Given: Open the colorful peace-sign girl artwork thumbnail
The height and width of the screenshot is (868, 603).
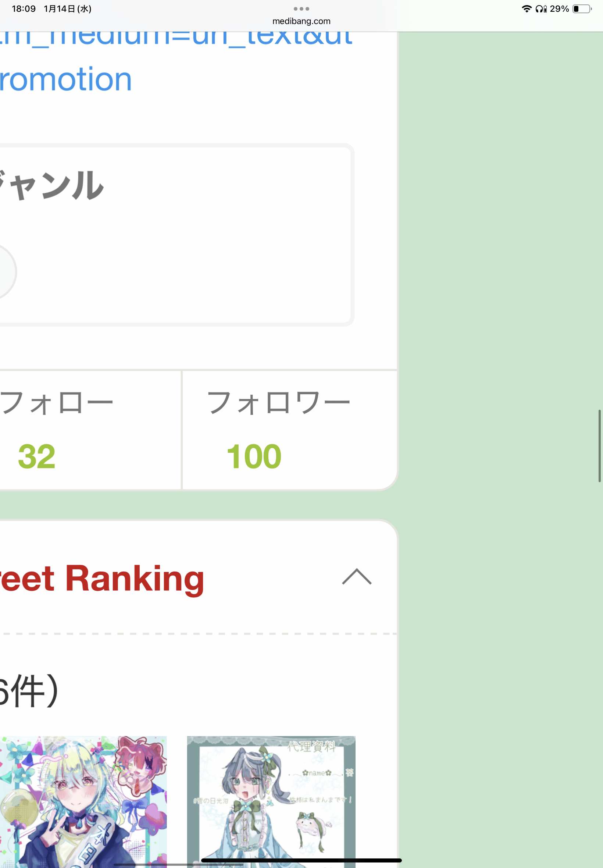Looking at the screenshot, I should click(x=82, y=801).
